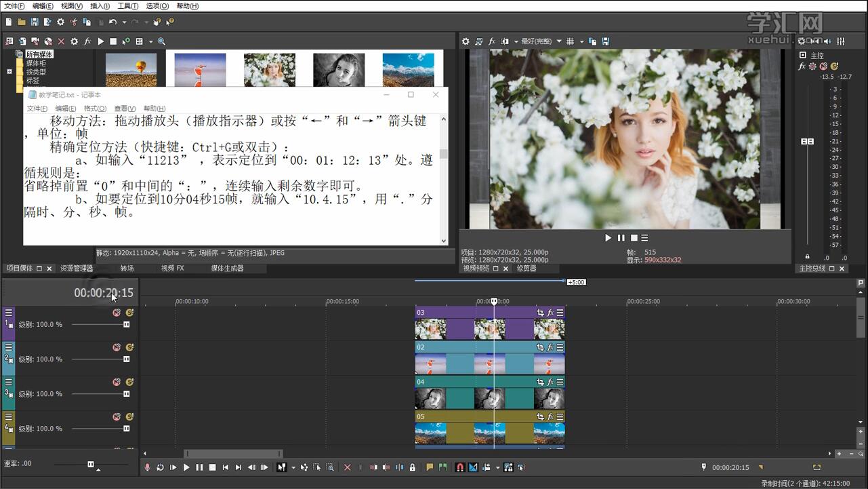Viewport: 868px width, 489px height.
Task: Toggle loop playback in transport bar
Action: point(161,467)
